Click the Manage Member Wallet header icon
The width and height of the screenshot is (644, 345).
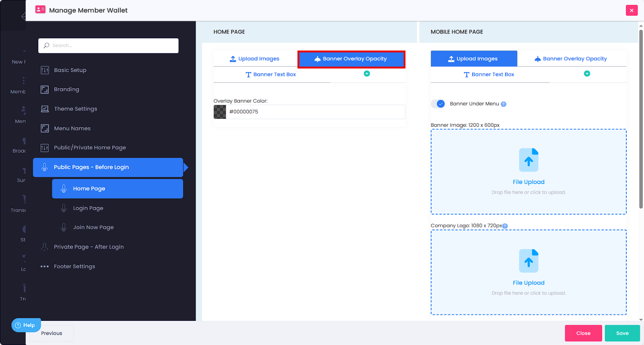(x=40, y=10)
